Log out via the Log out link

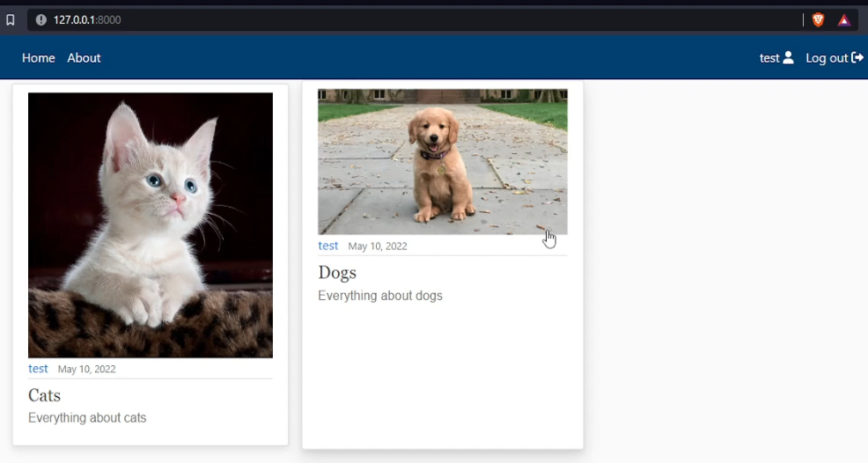(x=835, y=58)
